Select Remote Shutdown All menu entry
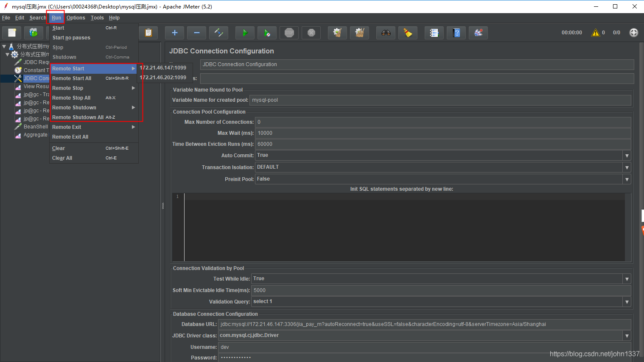Screen dimensions: 644x362 click(94, 117)
